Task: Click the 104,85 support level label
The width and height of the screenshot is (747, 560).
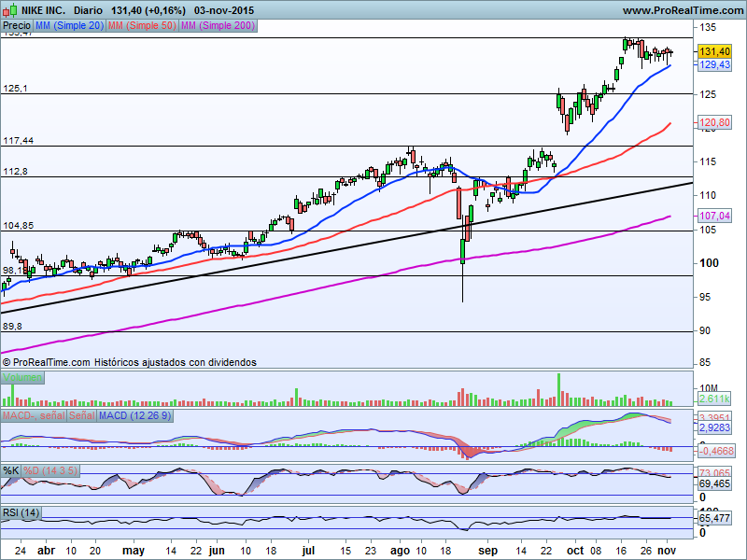Action: [19, 226]
